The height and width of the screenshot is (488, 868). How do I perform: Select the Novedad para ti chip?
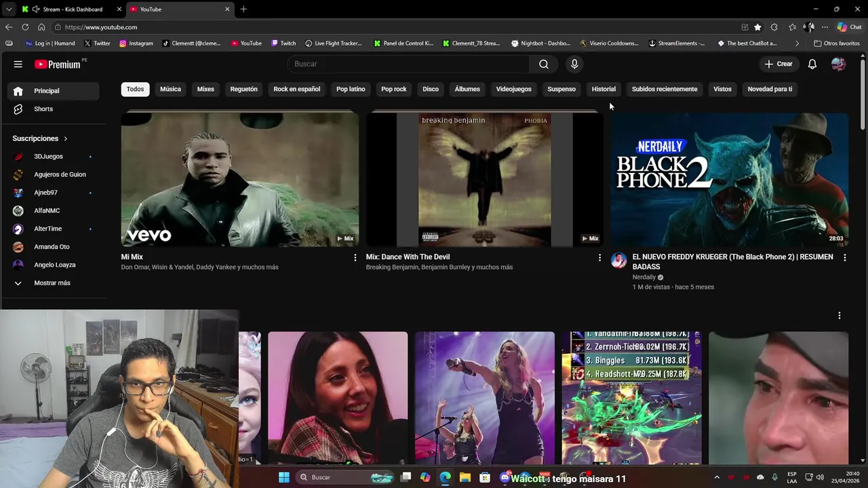[x=770, y=89]
